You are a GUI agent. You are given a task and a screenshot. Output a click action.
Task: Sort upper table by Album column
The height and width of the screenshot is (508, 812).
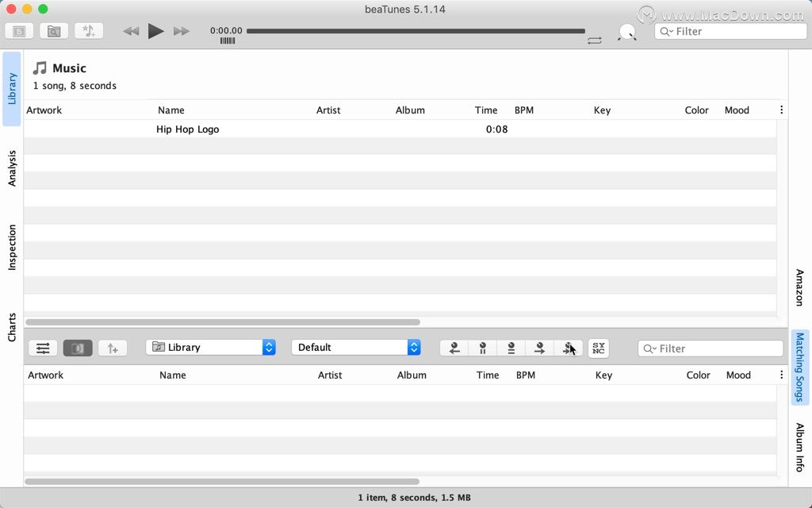(410, 110)
